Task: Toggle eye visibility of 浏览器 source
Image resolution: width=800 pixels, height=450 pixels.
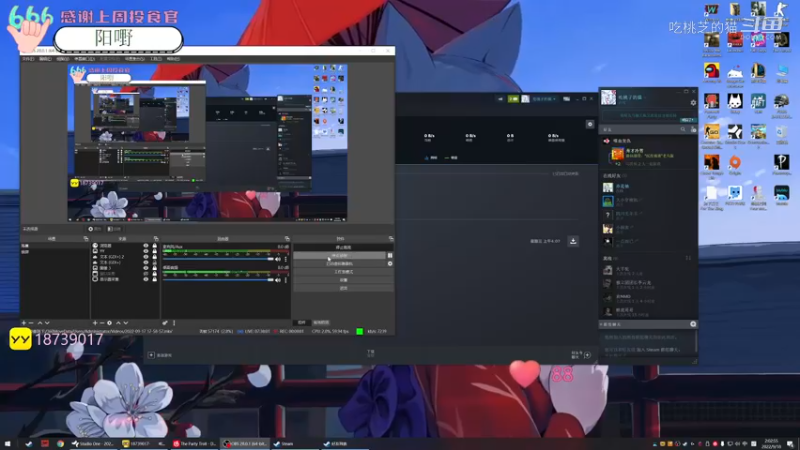Action: pos(146,246)
